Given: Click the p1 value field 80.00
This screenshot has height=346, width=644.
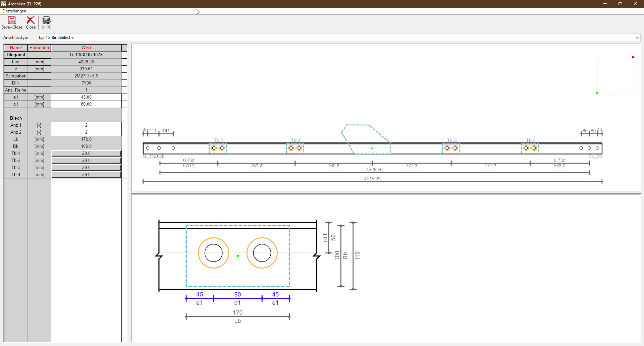Looking at the screenshot, I should pos(86,104).
